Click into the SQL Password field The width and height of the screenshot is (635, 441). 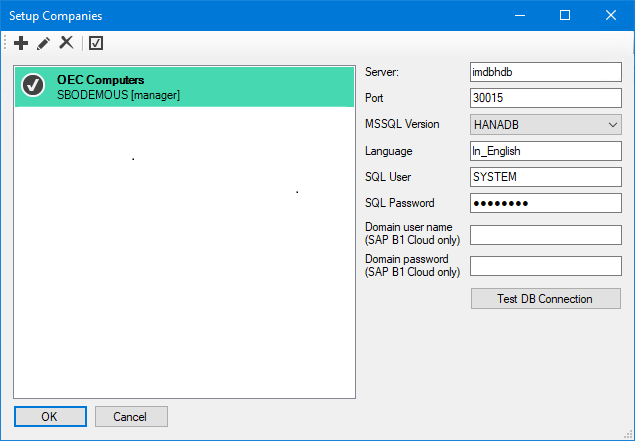(x=546, y=203)
